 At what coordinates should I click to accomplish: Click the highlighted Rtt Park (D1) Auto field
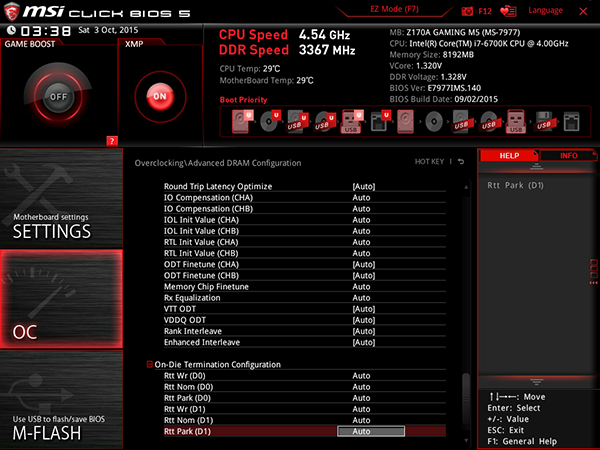tap(370, 431)
